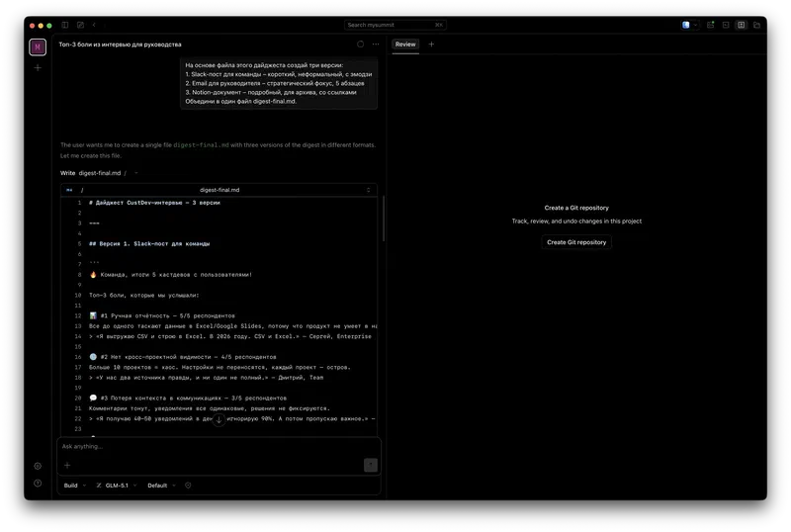The width and height of the screenshot is (791, 532).
Task: Click the scroll-to-bottom arrow button
Action: click(x=219, y=419)
